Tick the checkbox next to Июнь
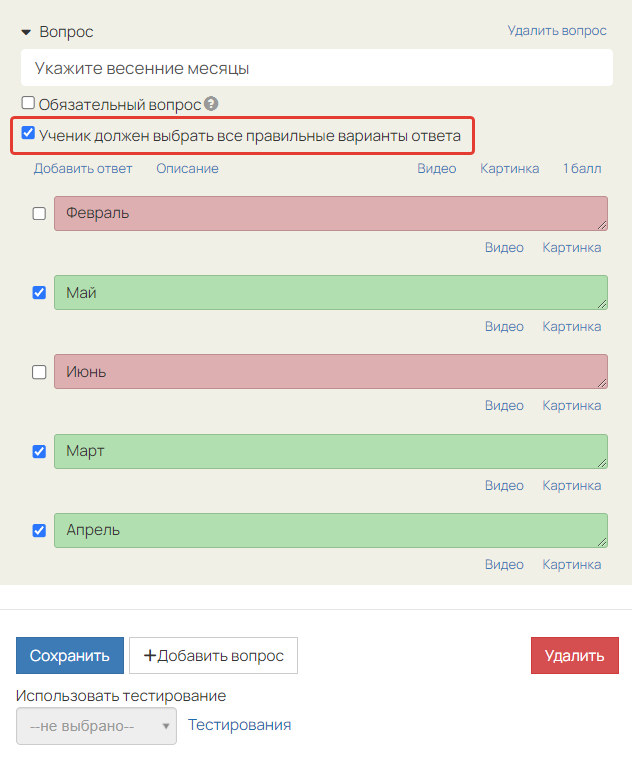The height and width of the screenshot is (759, 632). click(x=39, y=372)
